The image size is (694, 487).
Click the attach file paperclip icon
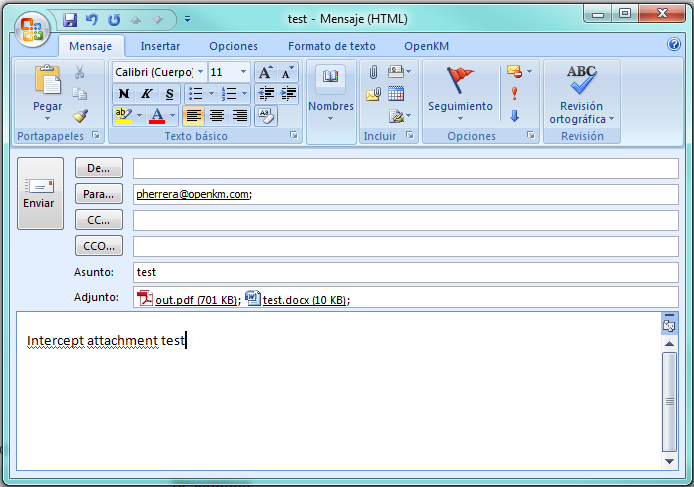click(373, 72)
